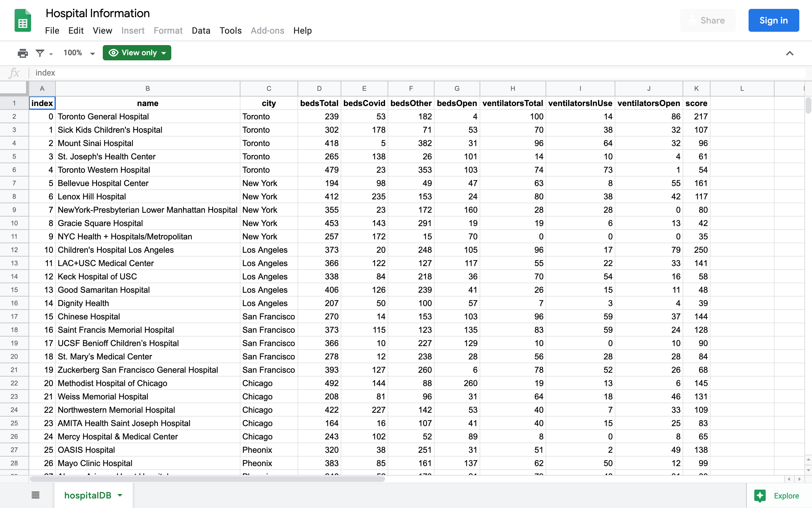This screenshot has height=508, width=812.
Task: Click the scroll down arrow
Action: click(808, 470)
